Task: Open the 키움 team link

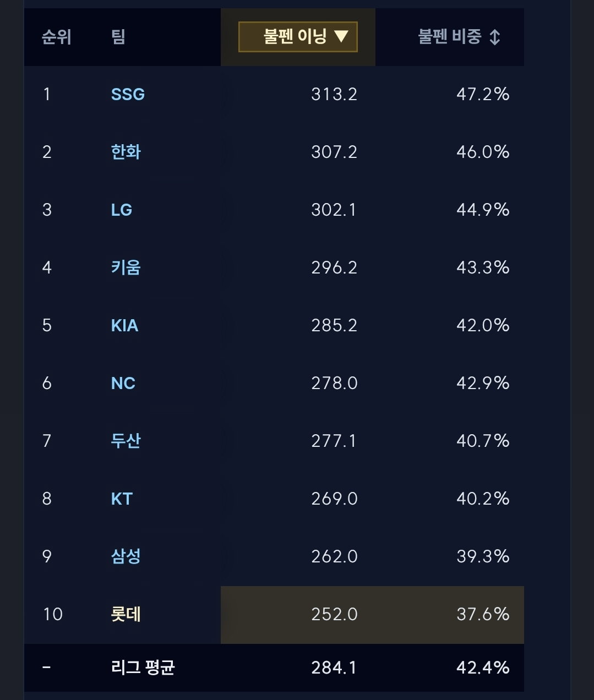Action: 126,267
